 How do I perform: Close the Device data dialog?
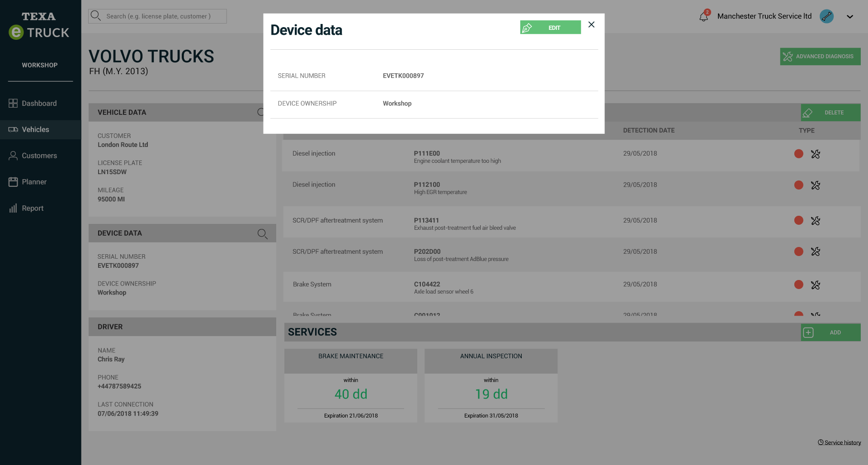[x=591, y=24]
